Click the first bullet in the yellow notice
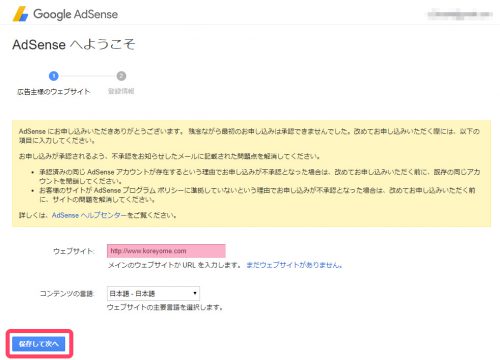The height and width of the screenshot is (360, 500). 259,177
